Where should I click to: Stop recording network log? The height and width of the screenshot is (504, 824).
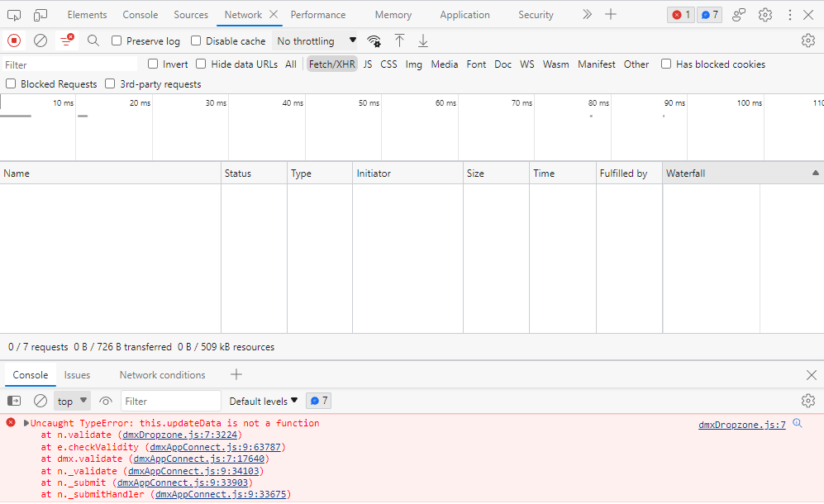14,40
